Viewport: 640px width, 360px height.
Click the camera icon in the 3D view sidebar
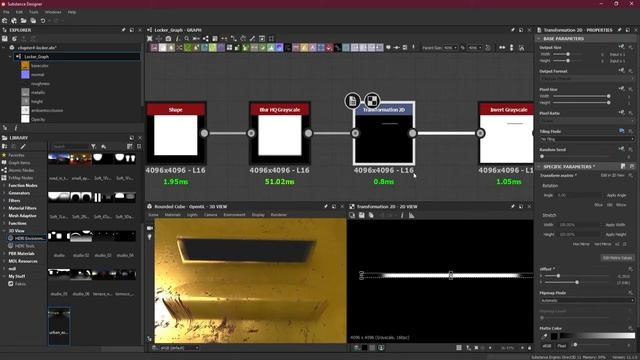click(150, 228)
